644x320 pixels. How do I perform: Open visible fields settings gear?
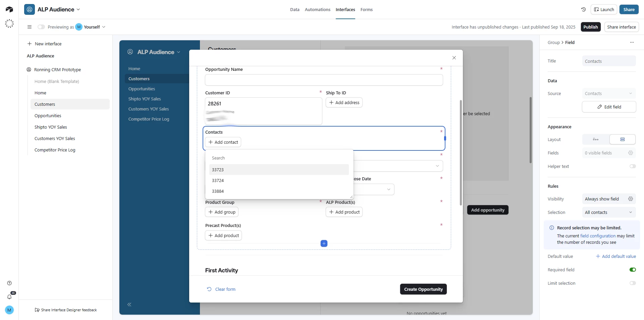coord(631,153)
